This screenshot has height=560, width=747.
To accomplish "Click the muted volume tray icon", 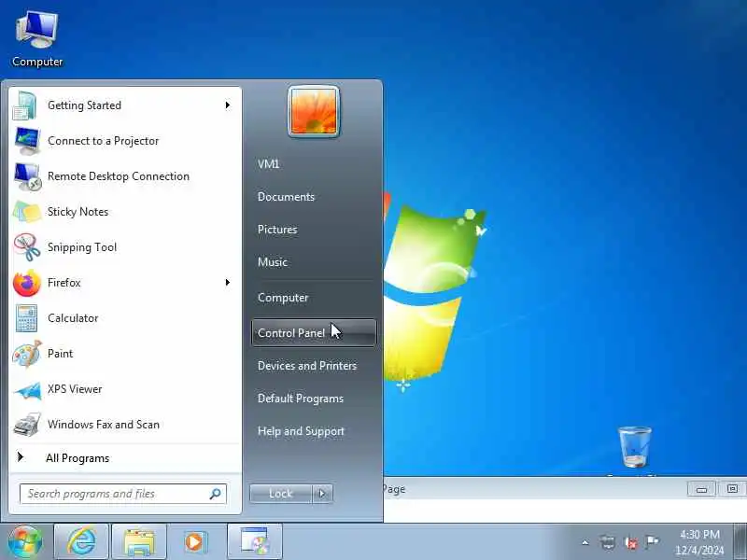I will [x=631, y=542].
